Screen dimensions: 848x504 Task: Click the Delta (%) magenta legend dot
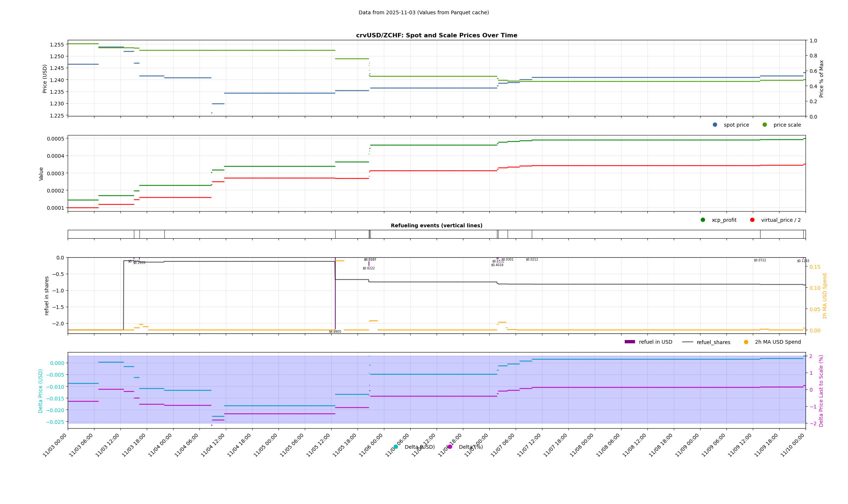pos(450,447)
